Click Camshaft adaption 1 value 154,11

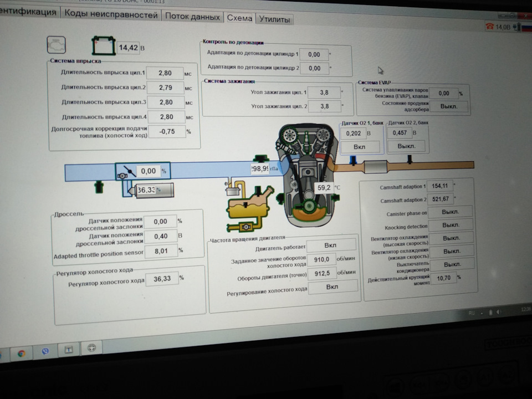[439, 186]
